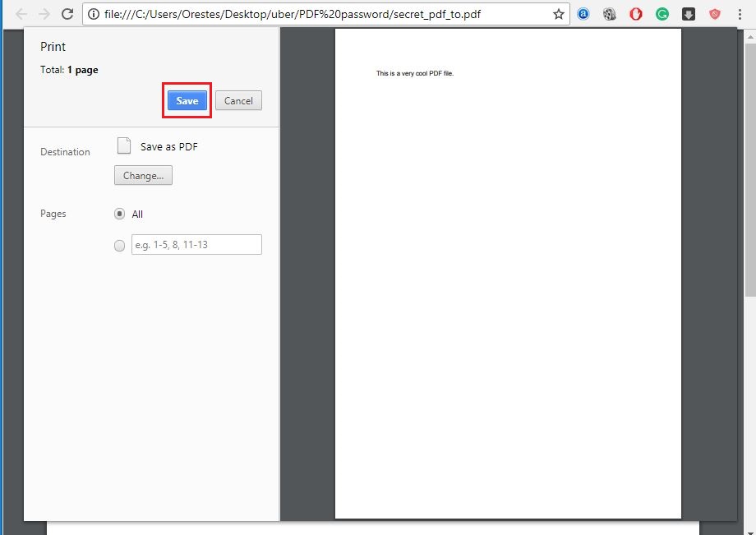756x535 pixels.
Task: Select the custom page range radio button
Action: pyautogui.click(x=120, y=246)
